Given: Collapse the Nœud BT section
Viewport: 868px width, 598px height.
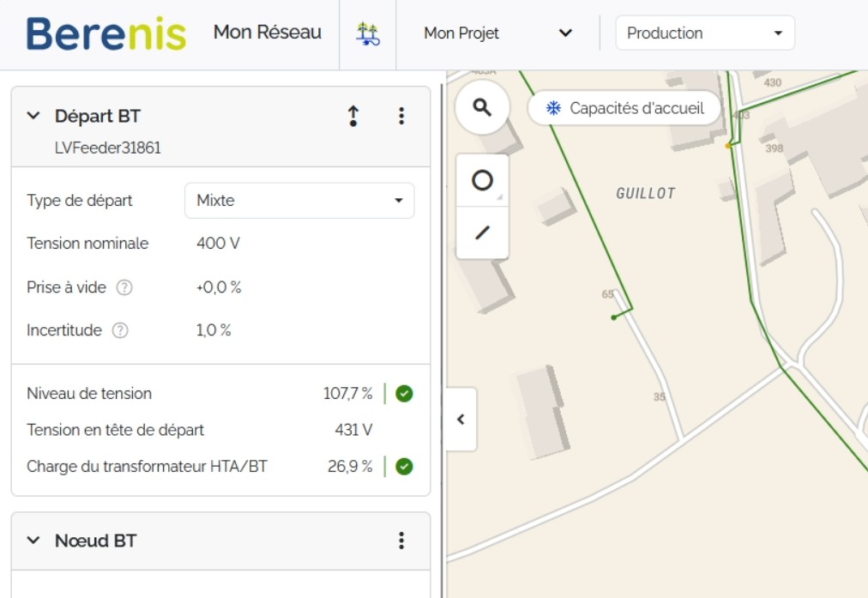Looking at the screenshot, I should (x=33, y=541).
